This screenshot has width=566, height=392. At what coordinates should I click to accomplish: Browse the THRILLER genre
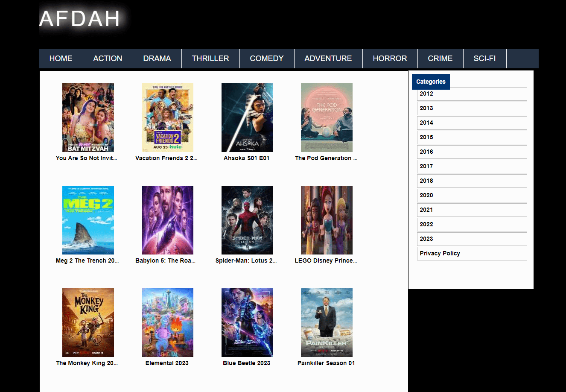click(210, 59)
